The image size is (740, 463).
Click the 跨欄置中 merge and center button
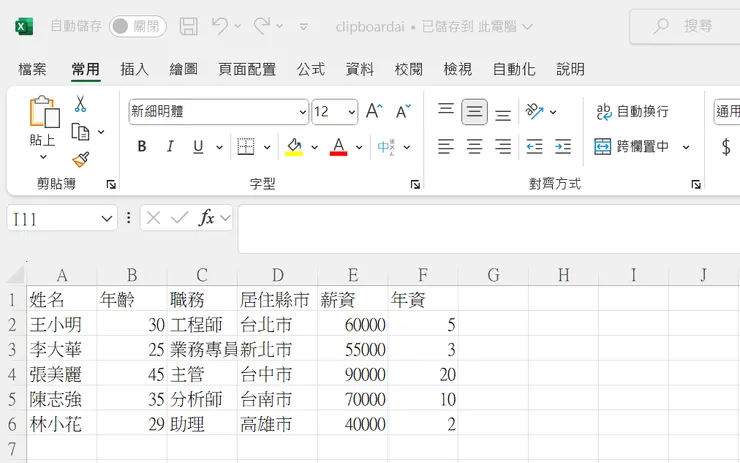[631, 147]
